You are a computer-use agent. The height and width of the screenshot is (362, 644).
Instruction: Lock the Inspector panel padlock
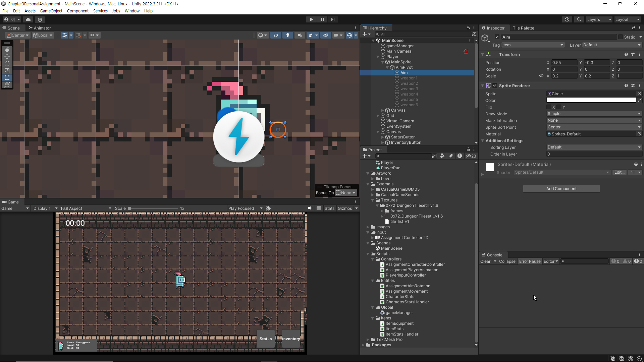pyautogui.click(x=634, y=28)
